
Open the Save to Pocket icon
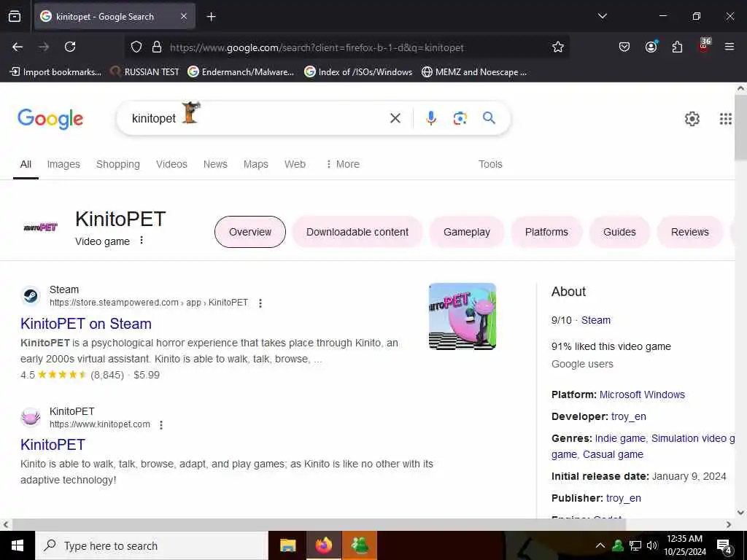[x=624, y=47]
